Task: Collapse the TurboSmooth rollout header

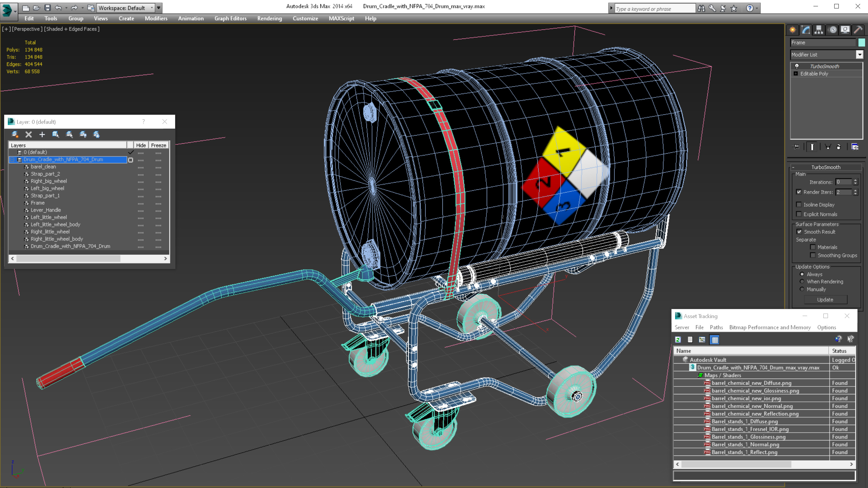Action: 826,167
